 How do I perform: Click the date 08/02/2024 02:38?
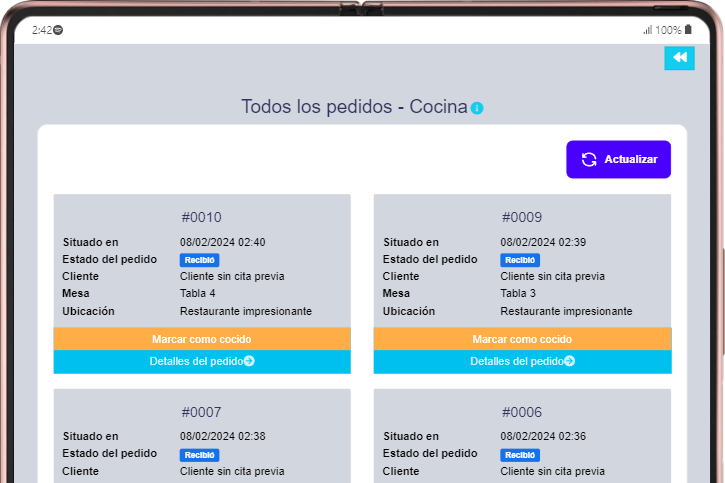(222, 436)
